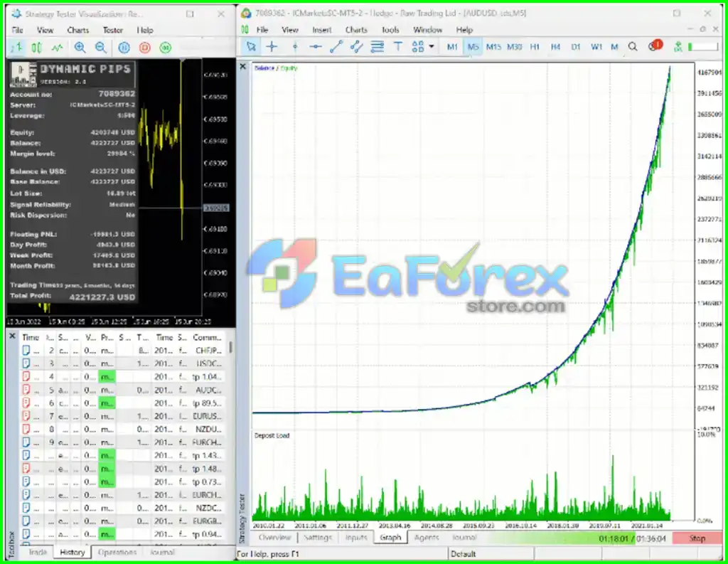Viewport: 728px width, 564px height.
Task: Open File menu in Strategy Tester Visualization
Action: (17, 30)
